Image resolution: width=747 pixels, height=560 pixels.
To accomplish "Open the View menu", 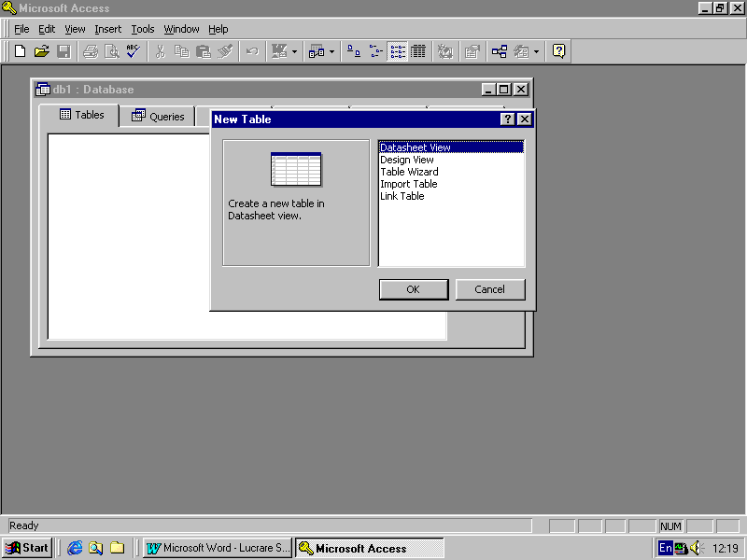I will (x=75, y=29).
